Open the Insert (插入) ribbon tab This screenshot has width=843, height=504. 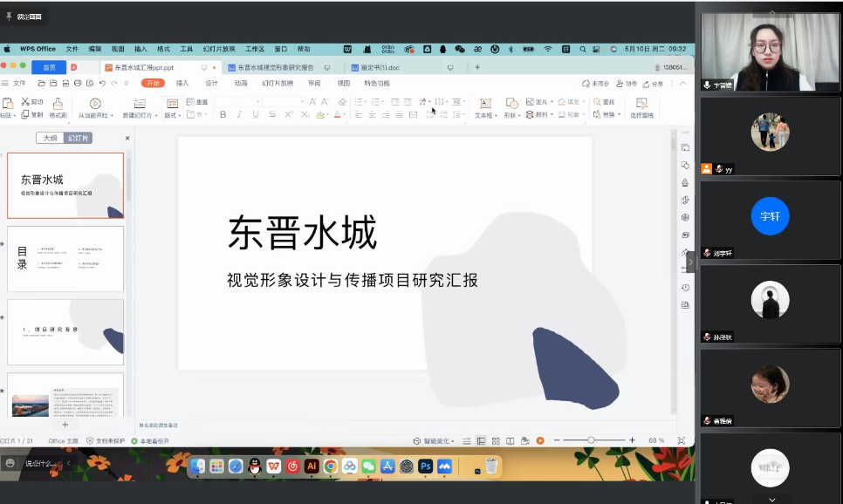(182, 84)
